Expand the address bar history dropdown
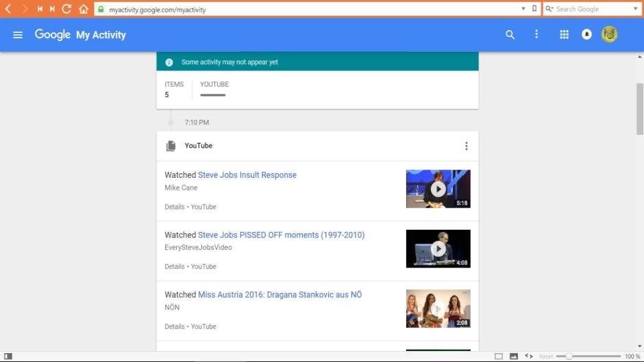 click(x=524, y=9)
